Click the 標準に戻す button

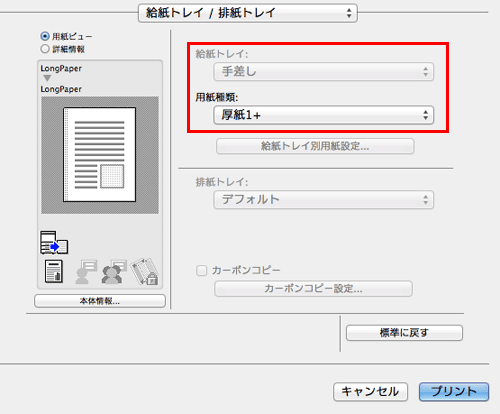(x=404, y=333)
